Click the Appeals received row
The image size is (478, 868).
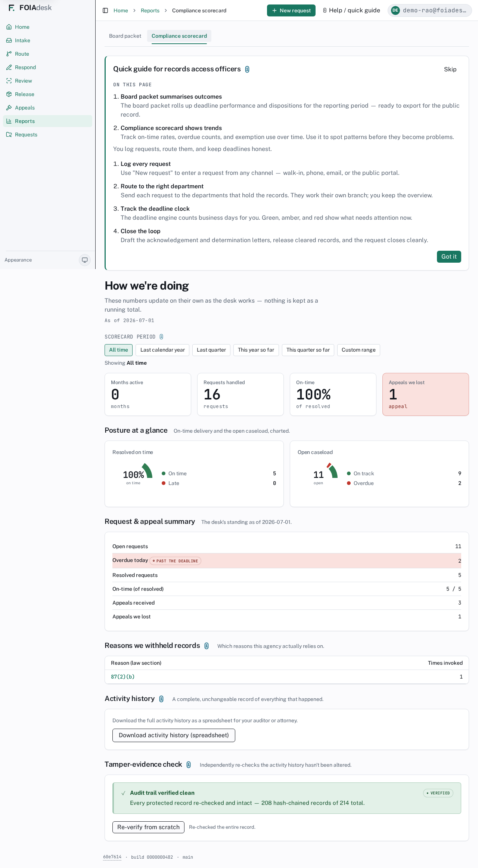pos(287,603)
